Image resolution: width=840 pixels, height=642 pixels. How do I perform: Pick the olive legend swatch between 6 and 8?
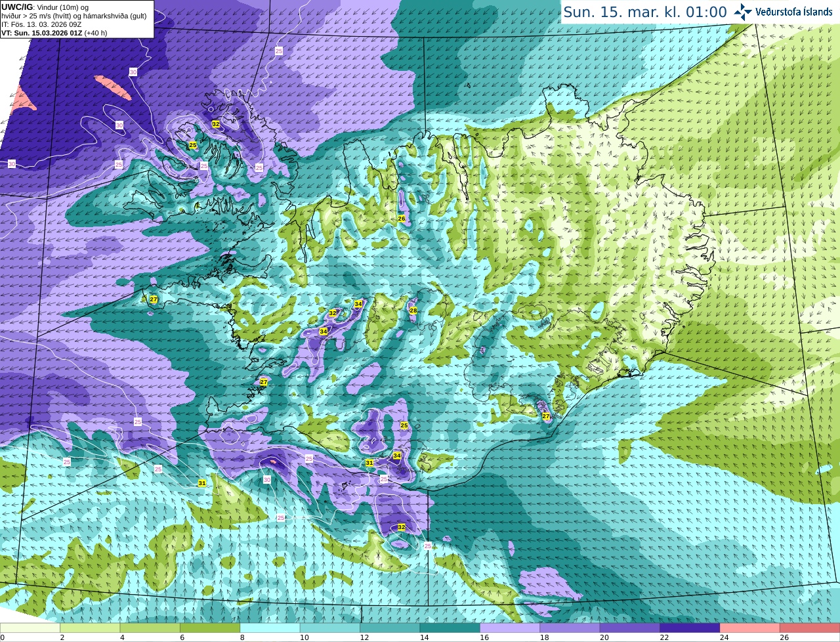click(210, 628)
